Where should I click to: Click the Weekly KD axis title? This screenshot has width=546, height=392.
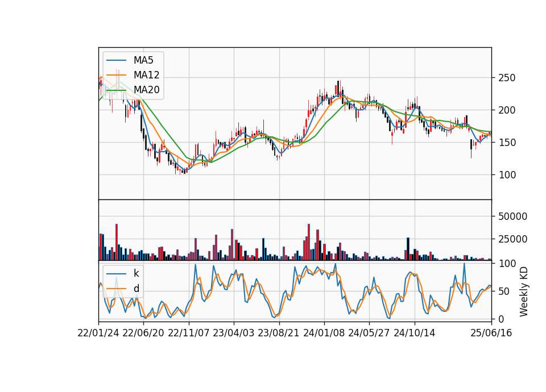coord(524,291)
